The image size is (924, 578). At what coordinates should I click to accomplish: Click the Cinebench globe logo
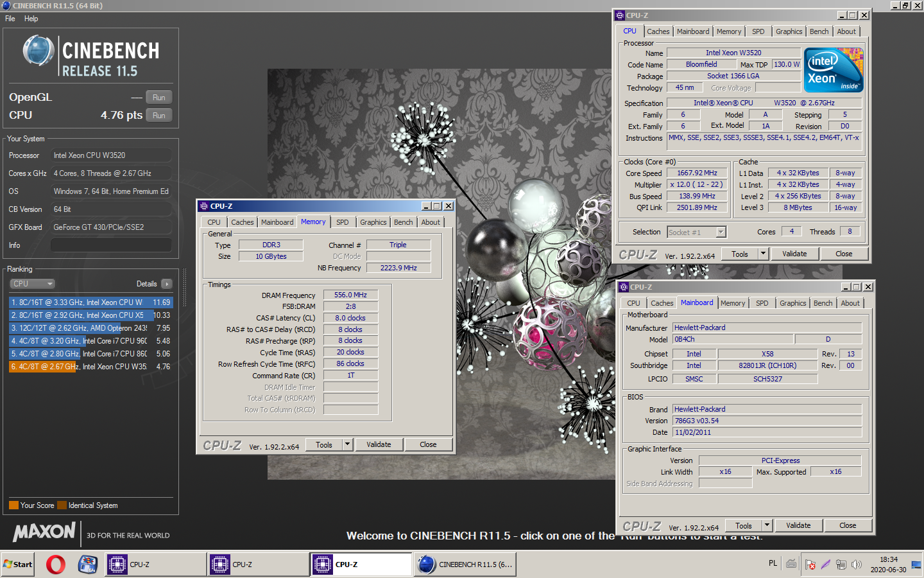tap(38, 51)
